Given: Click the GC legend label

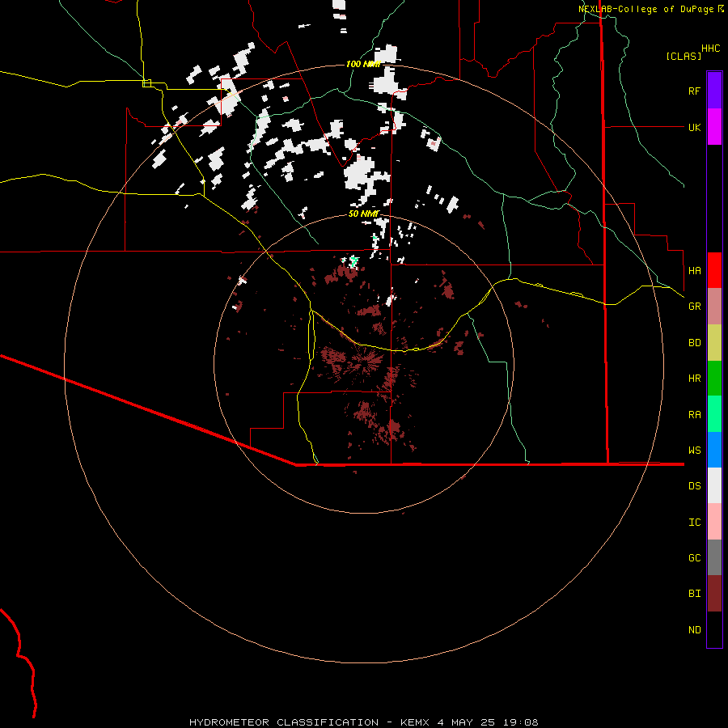Looking at the screenshot, I should point(694,558).
